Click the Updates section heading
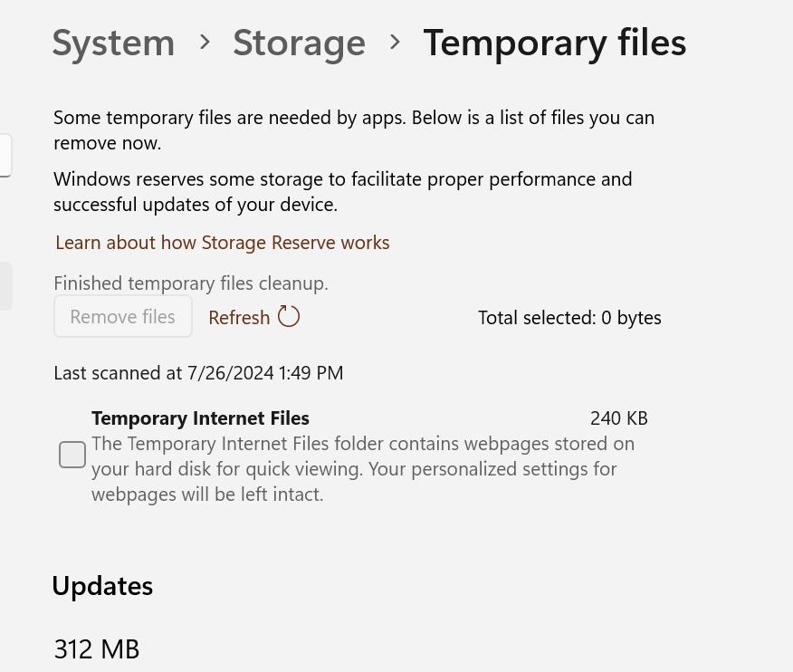 coord(102,586)
